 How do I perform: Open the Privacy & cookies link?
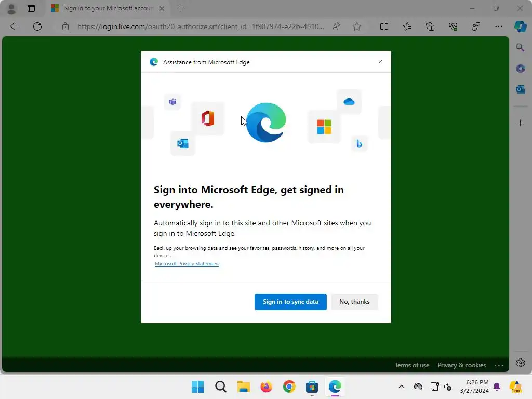(461, 365)
